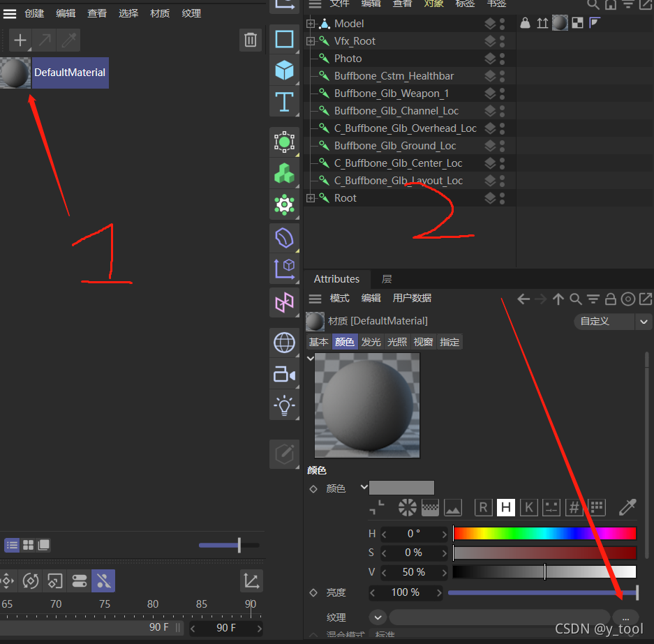Open material manager hamburger menu

point(10,14)
